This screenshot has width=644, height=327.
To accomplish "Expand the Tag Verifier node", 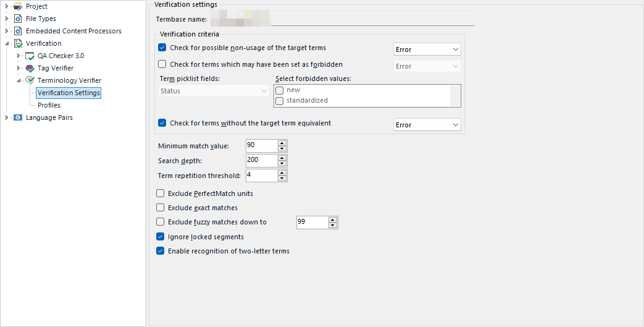I will point(19,68).
